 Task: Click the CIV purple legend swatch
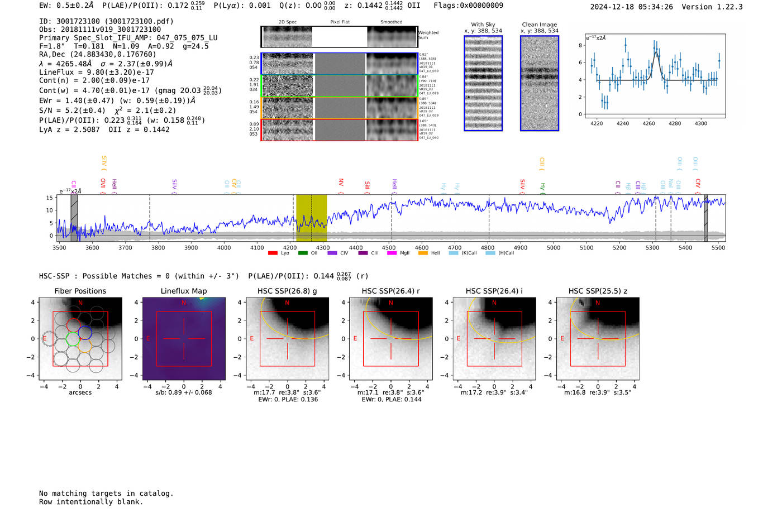(x=333, y=253)
